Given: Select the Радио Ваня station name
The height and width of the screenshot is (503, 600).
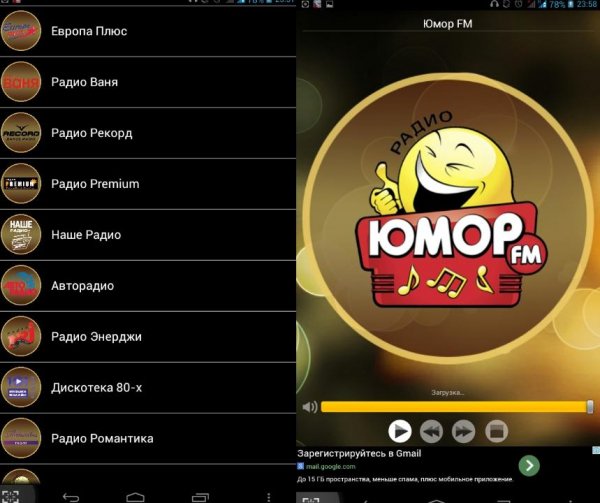Looking at the screenshot, I should (x=85, y=82).
